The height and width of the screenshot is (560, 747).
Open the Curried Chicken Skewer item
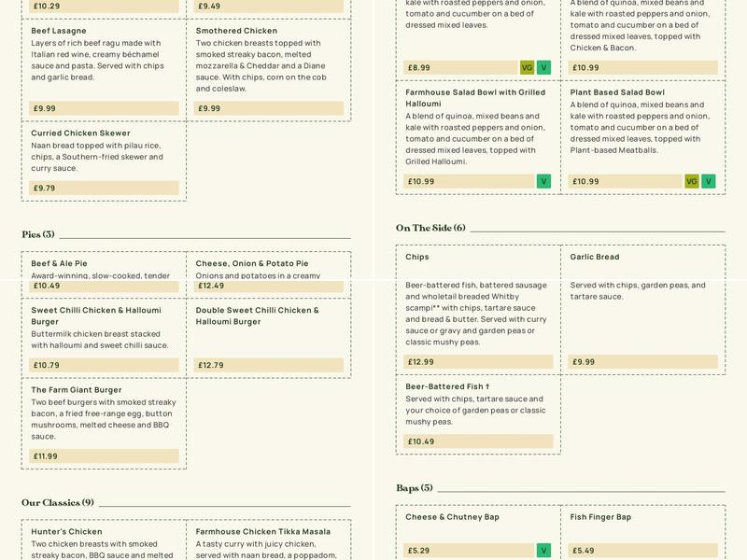(80, 133)
